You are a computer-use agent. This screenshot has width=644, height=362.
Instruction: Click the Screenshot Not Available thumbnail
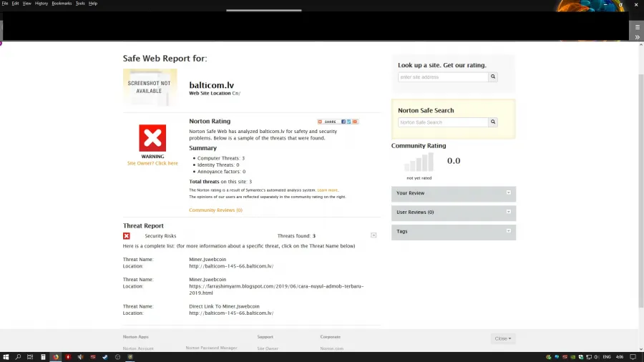click(150, 87)
